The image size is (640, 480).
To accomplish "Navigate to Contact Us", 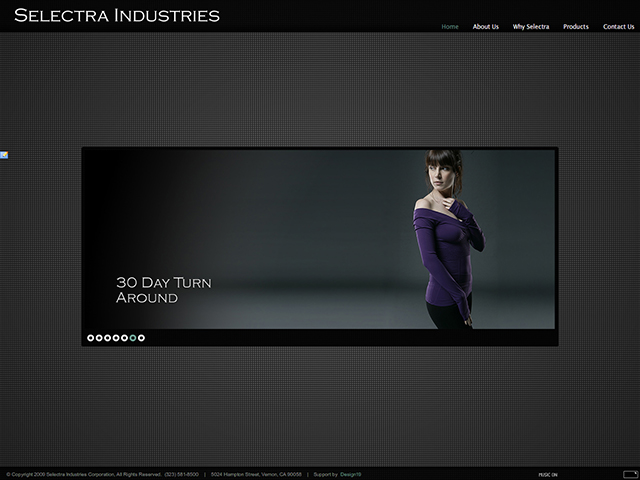I will pyautogui.click(x=618, y=27).
